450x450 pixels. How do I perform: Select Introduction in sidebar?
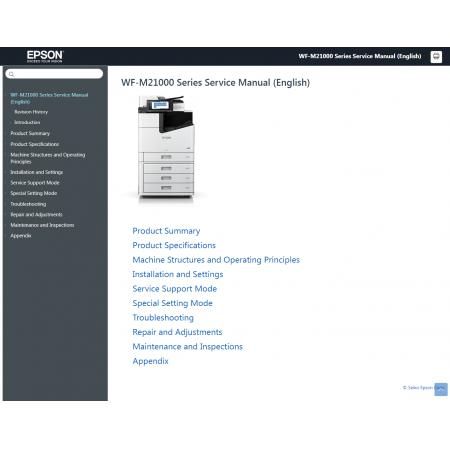pyautogui.click(x=27, y=122)
